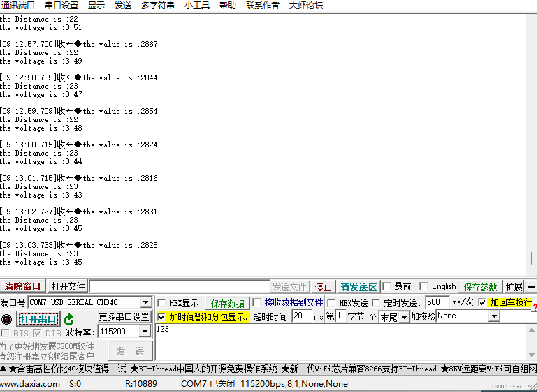The width and height of the screenshot is (537, 392).
Task: Toggle the HEX显示 checkbox
Action: (161, 303)
